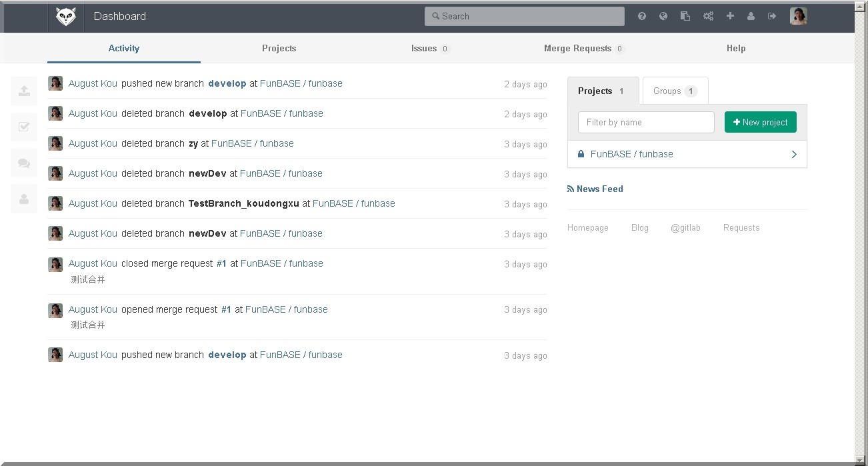Screen dimensions: 868x466
Task: Open the snippets icon in header
Action: tap(685, 17)
